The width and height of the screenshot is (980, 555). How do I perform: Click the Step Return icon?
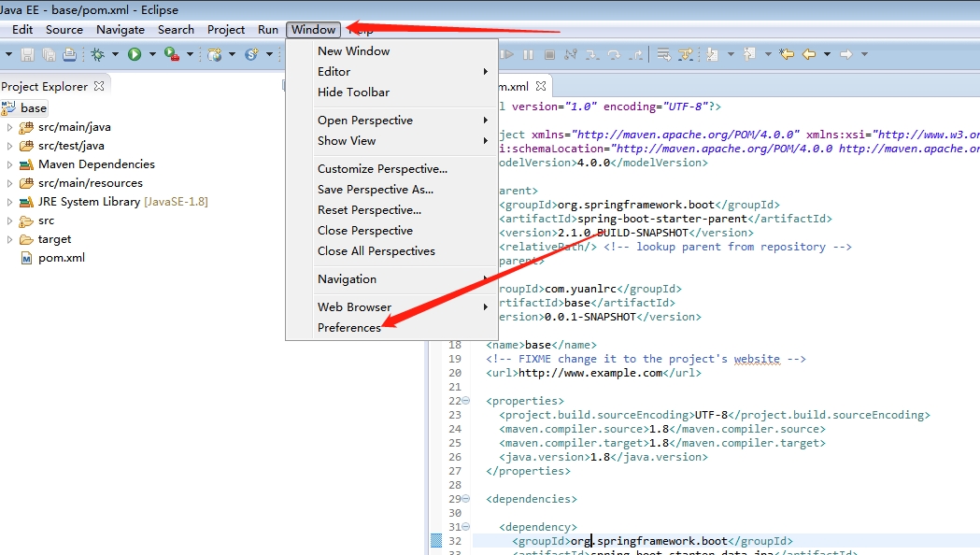tap(635, 55)
